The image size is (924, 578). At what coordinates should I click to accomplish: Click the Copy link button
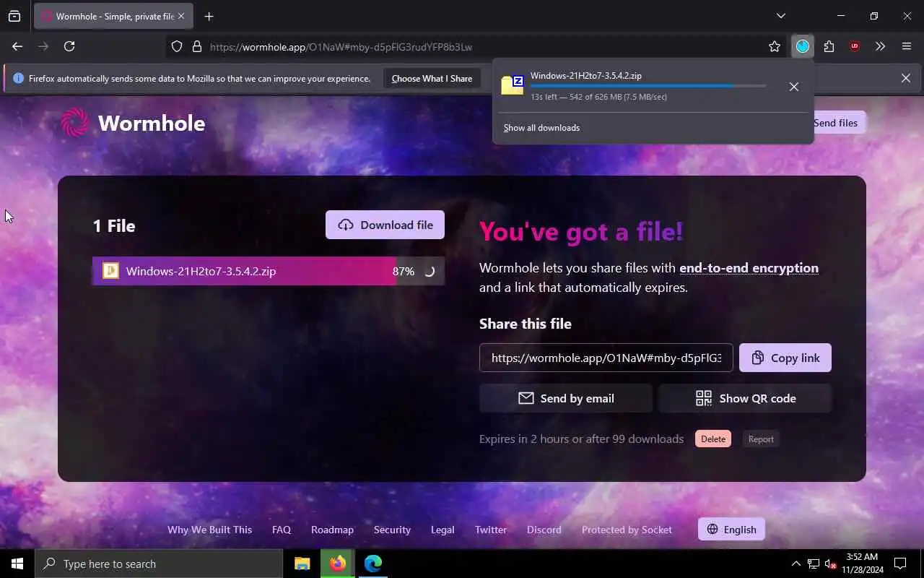[x=785, y=358]
